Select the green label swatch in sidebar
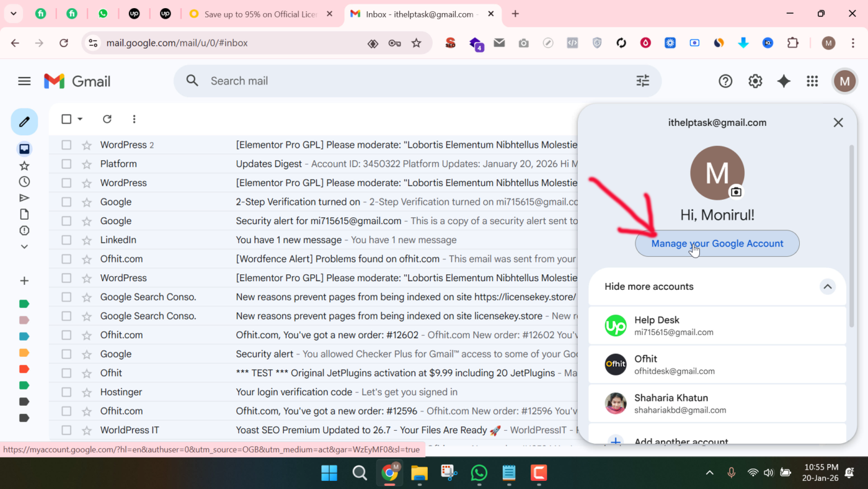Image resolution: width=868 pixels, height=489 pixels. (24, 303)
